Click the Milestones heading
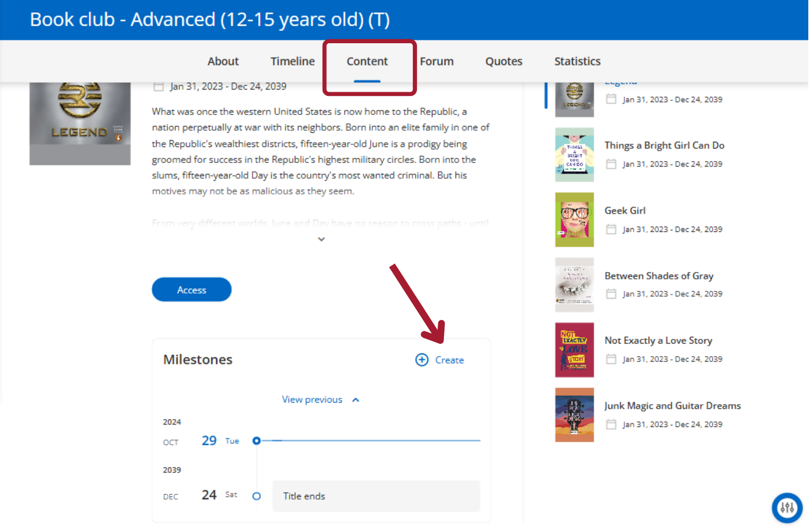Viewport: 812px width, 527px height. pyautogui.click(x=198, y=359)
